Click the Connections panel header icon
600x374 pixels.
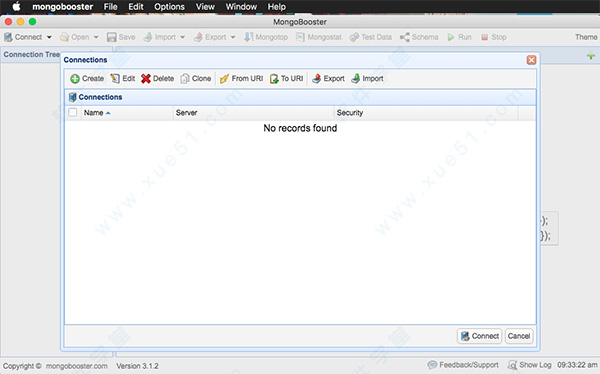72,97
